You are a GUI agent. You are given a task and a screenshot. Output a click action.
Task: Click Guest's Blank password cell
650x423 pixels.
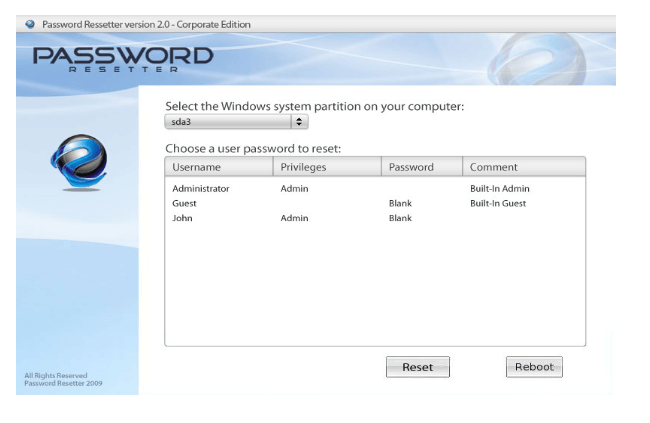pos(400,203)
